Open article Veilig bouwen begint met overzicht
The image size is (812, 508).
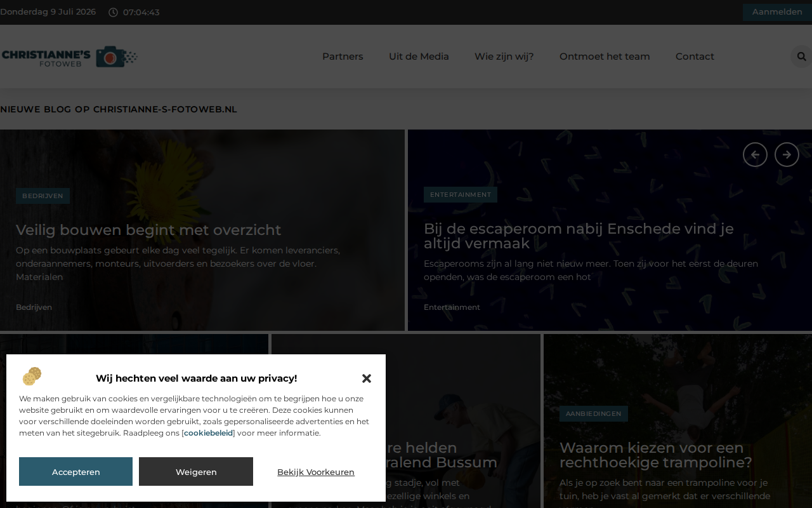148,230
